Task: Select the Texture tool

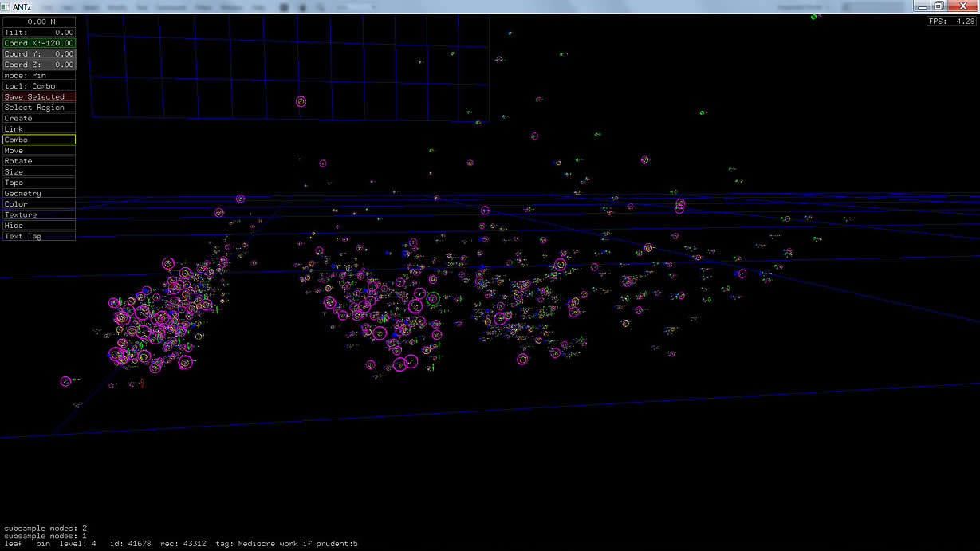Action: tap(39, 215)
